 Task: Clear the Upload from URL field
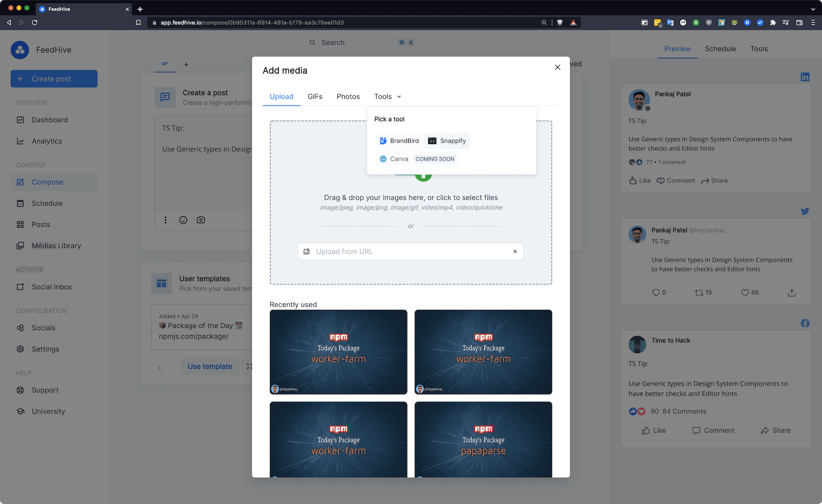(515, 251)
